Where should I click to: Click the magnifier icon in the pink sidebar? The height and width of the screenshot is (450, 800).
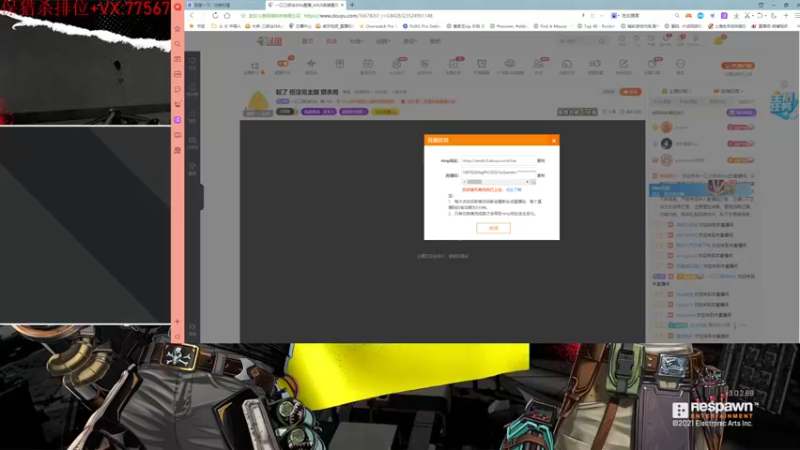[178, 44]
